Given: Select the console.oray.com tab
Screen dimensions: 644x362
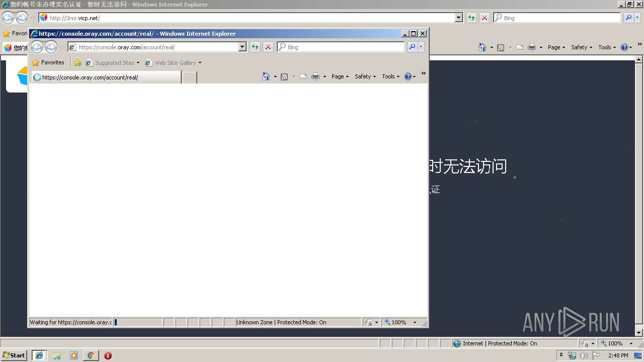Looking at the screenshot, I should click(106, 77).
